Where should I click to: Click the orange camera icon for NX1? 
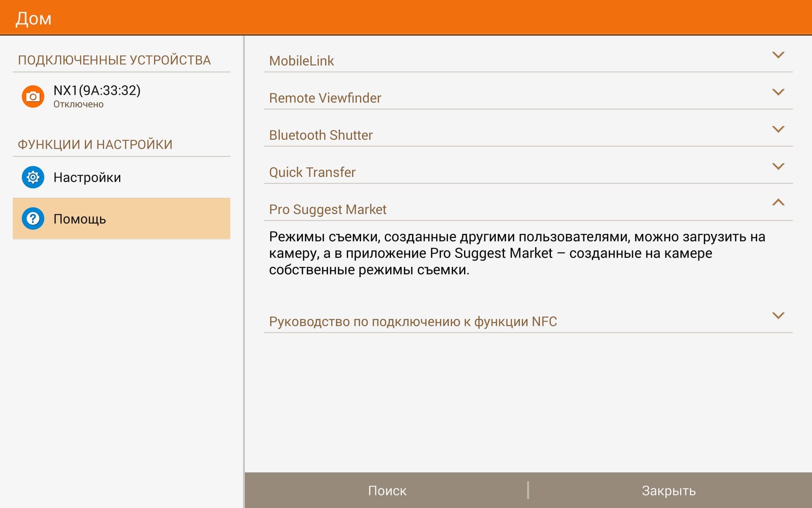pos(33,96)
